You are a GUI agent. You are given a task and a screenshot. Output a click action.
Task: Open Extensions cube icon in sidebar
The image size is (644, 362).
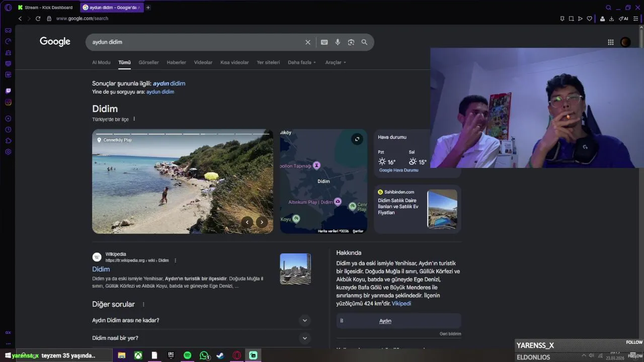pos(8,141)
